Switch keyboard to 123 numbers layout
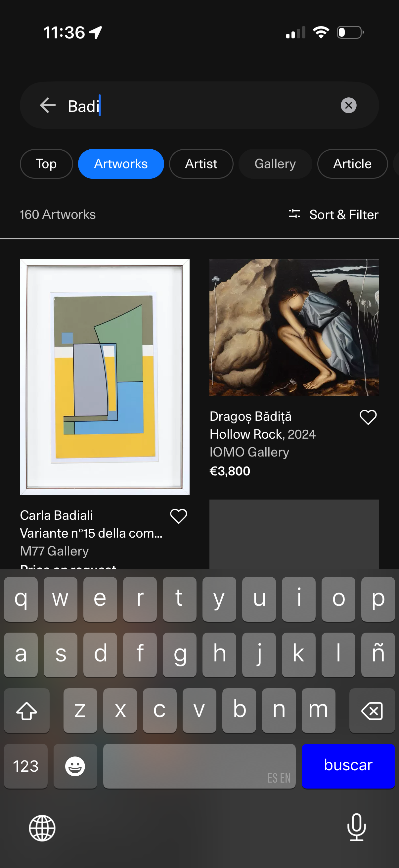The image size is (399, 868). point(25,766)
